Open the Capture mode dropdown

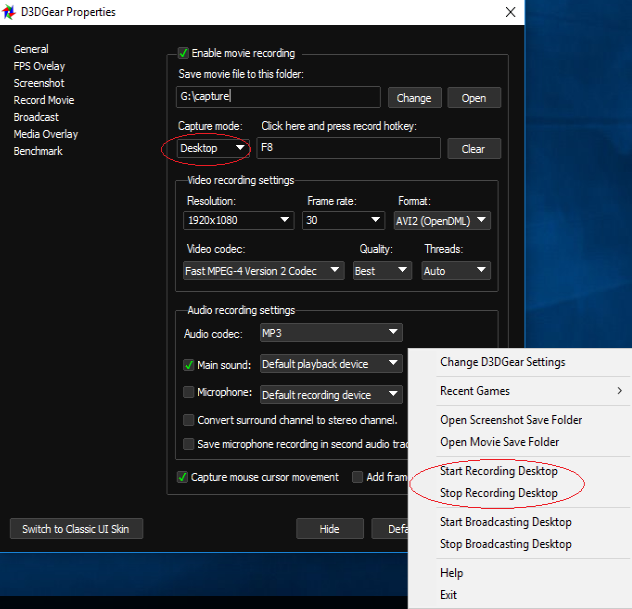[212, 148]
